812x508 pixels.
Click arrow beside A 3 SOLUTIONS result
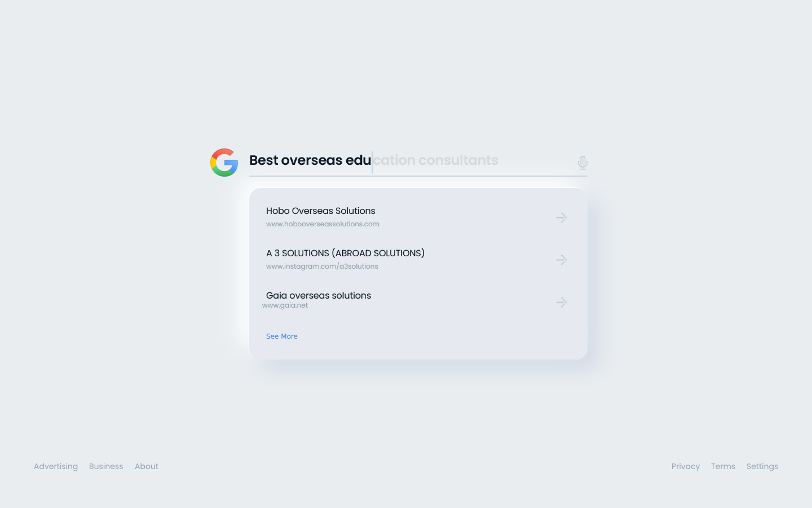561,260
